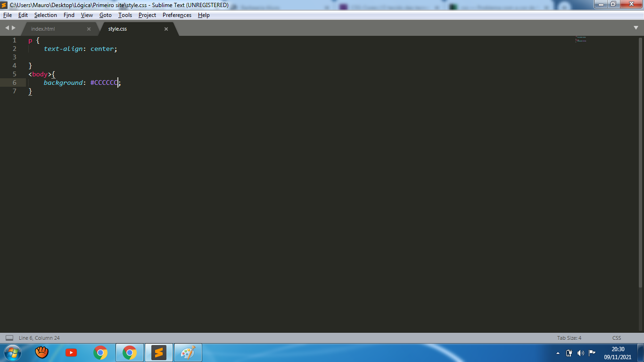Click the background property on line 6
Screen dimensions: 644x362
[x=63, y=82]
